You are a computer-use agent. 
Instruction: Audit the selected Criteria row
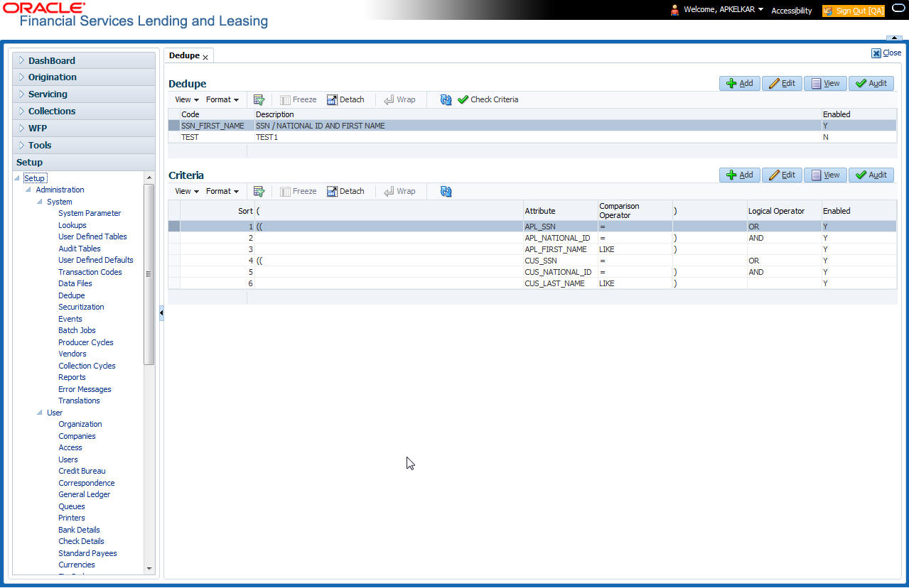pos(871,175)
